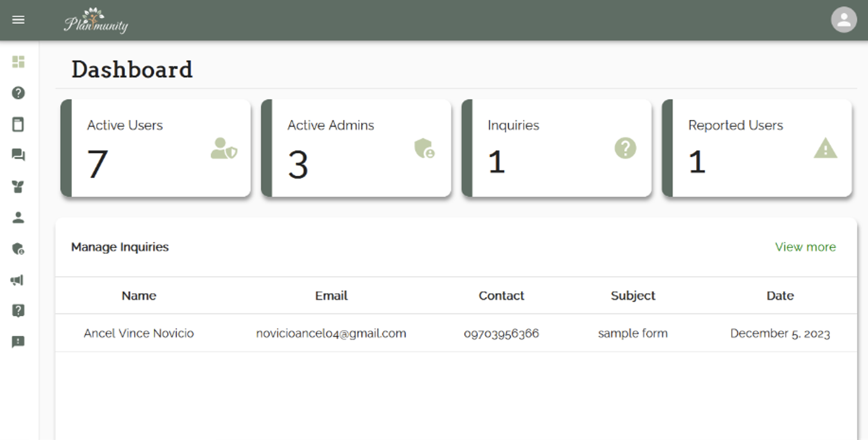
Task: Click the calendar sidebar icon
Action: [x=19, y=124]
